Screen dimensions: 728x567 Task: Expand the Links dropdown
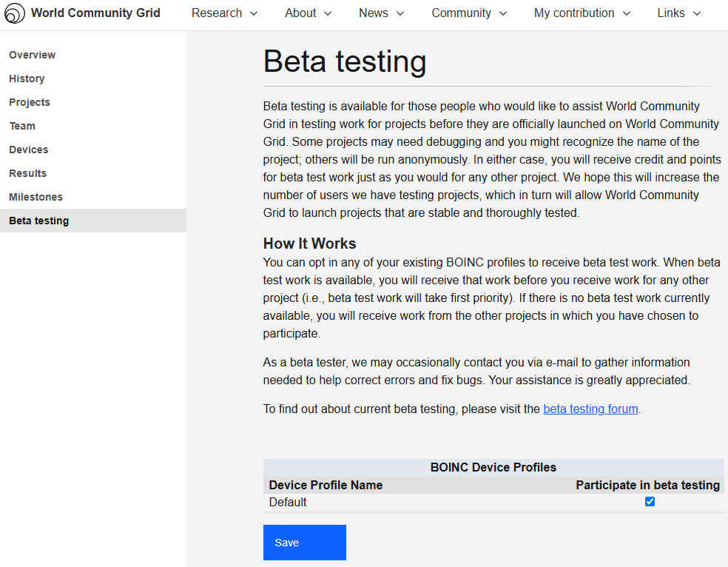pos(678,13)
